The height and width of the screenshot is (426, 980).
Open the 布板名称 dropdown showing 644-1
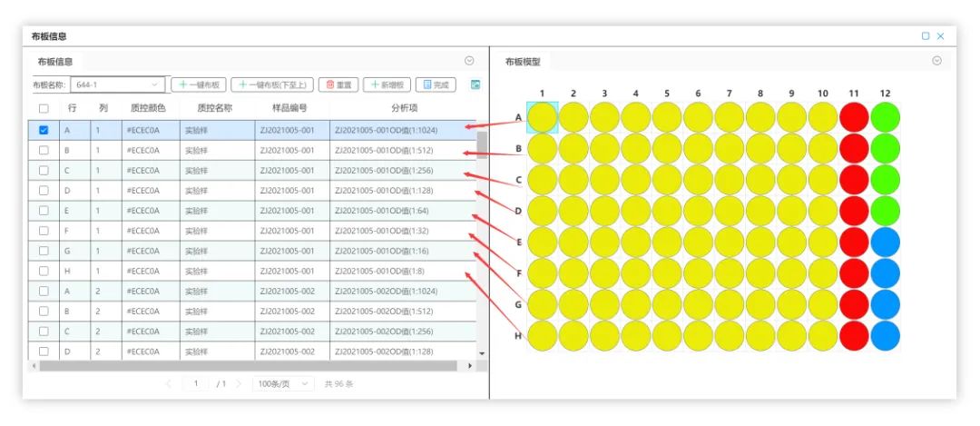point(118,84)
